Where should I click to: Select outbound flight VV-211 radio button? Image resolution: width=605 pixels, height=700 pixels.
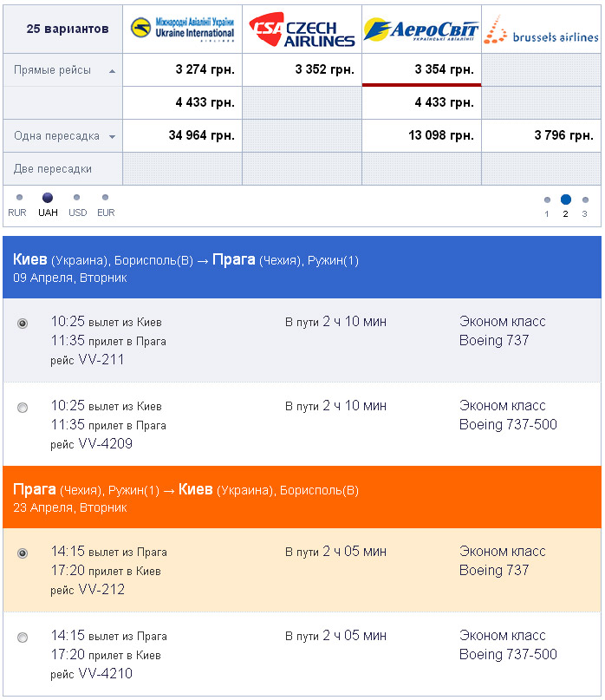pyautogui.click(x=23, y=324)
